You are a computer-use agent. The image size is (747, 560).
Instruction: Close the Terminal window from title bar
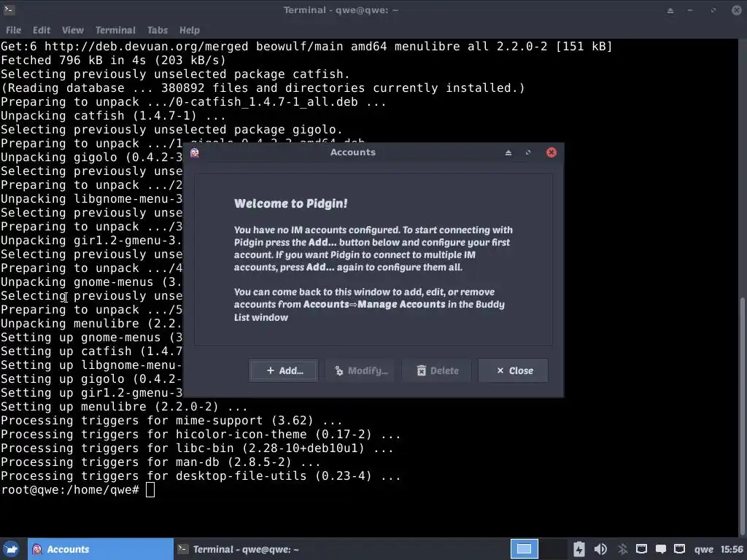[x=736, y=10]
